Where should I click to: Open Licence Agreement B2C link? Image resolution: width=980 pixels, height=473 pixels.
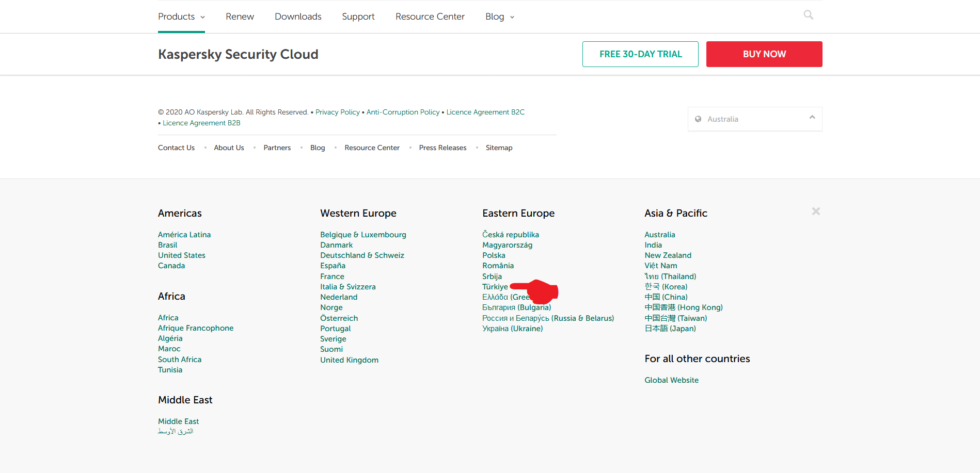485,112
